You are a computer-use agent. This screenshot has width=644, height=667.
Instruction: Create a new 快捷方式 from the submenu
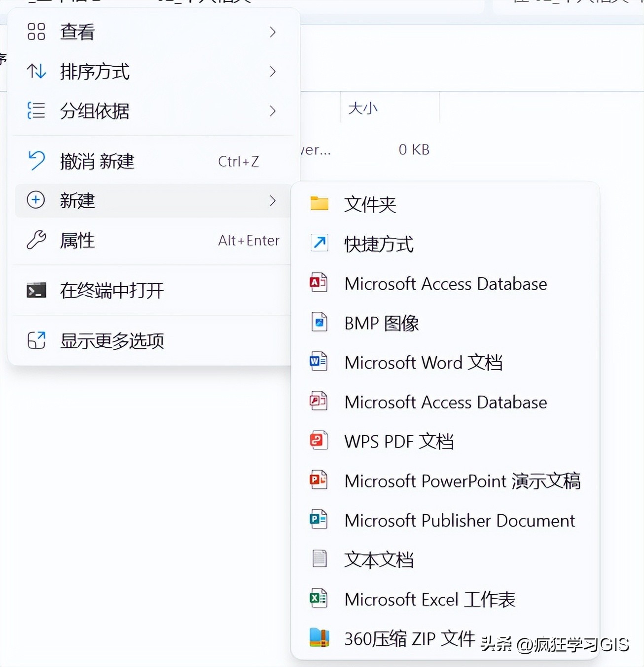coord(445,243)
